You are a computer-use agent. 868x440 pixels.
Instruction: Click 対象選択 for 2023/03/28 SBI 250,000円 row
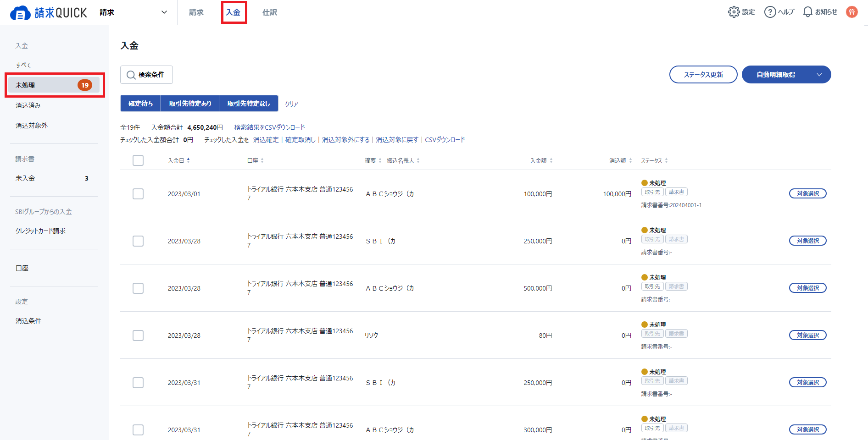(808, 241)
